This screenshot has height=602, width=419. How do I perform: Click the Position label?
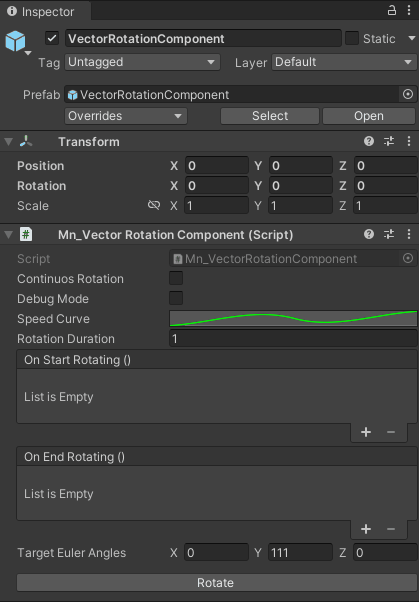click(41, 165)
